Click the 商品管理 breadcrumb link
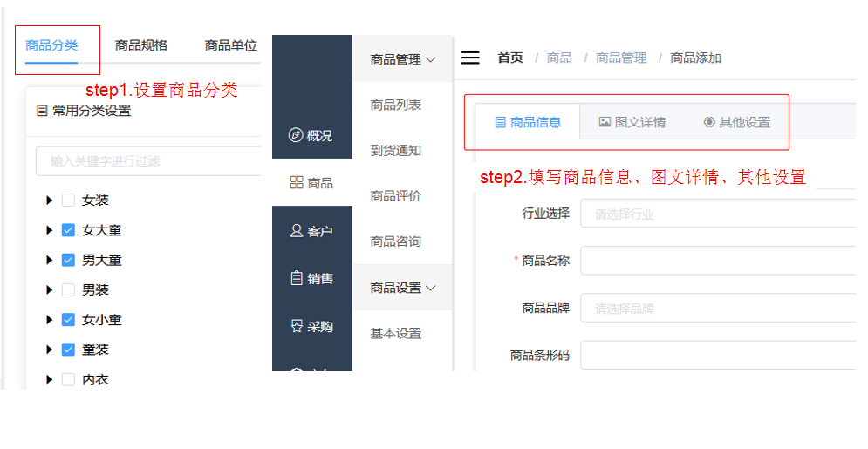868x449 pixels. [x=621, y=58]
